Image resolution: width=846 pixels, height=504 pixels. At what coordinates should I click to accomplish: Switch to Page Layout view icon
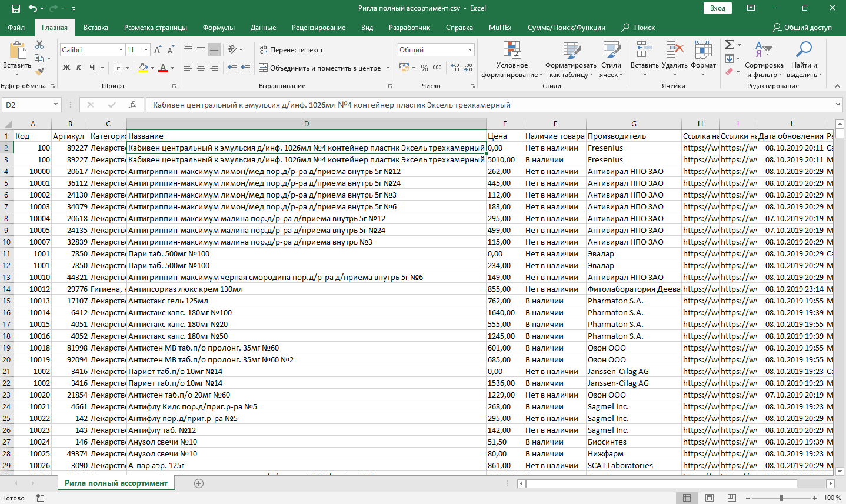click(x=710, y=498)
